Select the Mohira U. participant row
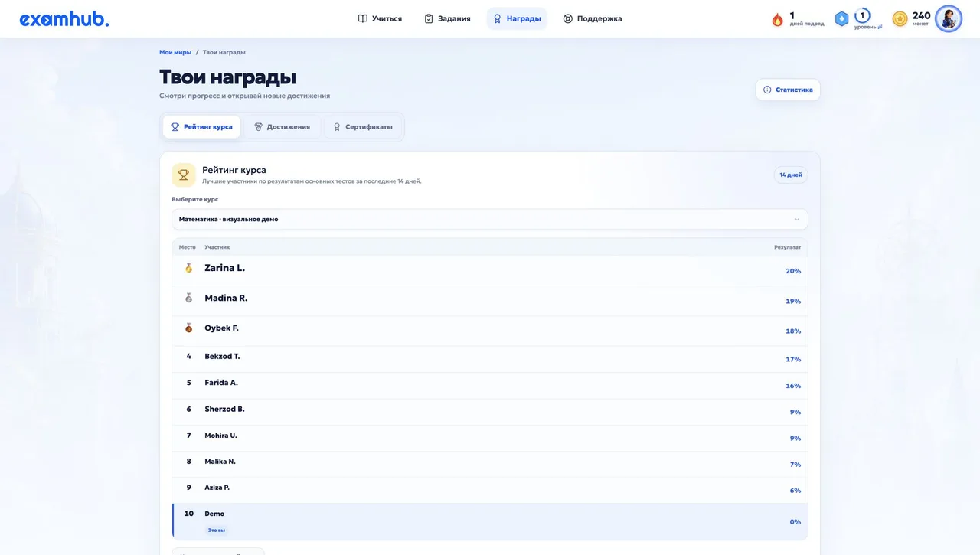This screenshot has height=555, width=980. click(x=490, y=438)
